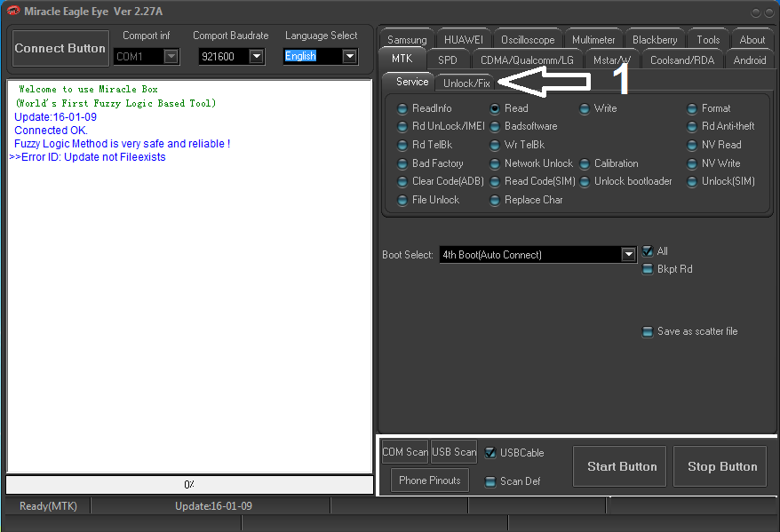Open the Oscilloscope tab
Screen dimensions: 780x532
(x=528, y=40)
